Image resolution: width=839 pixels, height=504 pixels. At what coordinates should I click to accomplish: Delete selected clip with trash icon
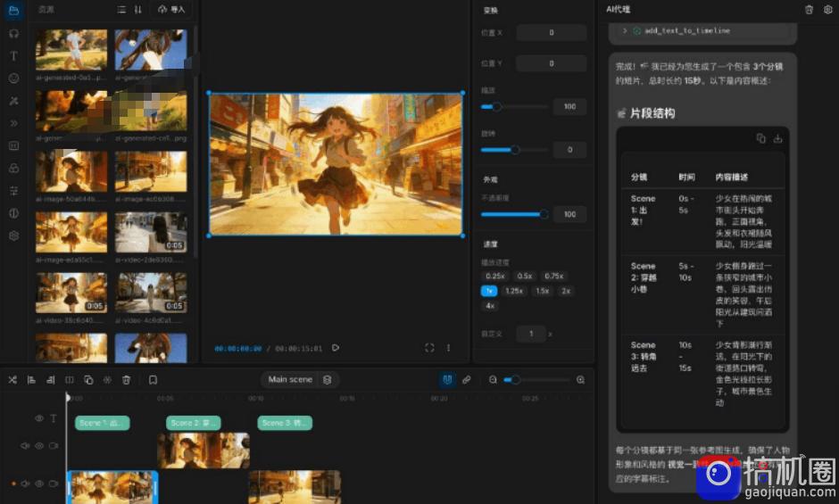pos(126,380)
